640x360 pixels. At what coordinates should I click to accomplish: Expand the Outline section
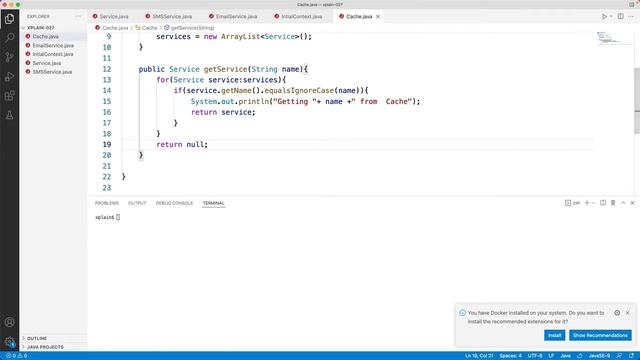(53, 338)
